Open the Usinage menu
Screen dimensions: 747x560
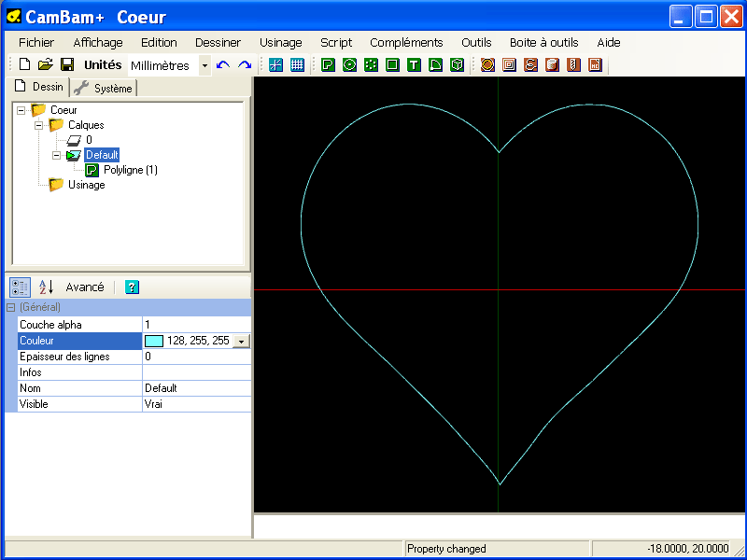point(281,42)
